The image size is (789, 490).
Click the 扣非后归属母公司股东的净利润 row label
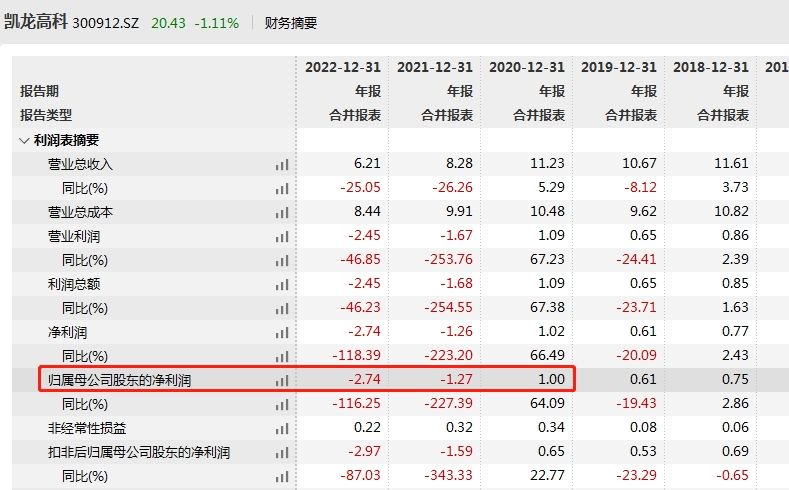(139, 452)
